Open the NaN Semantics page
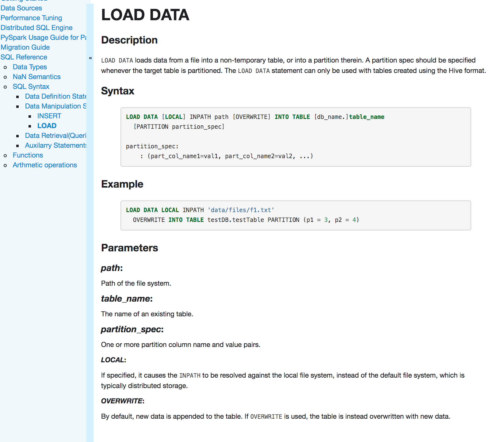This screenshot has width=504, height=442. pos(36,77)
